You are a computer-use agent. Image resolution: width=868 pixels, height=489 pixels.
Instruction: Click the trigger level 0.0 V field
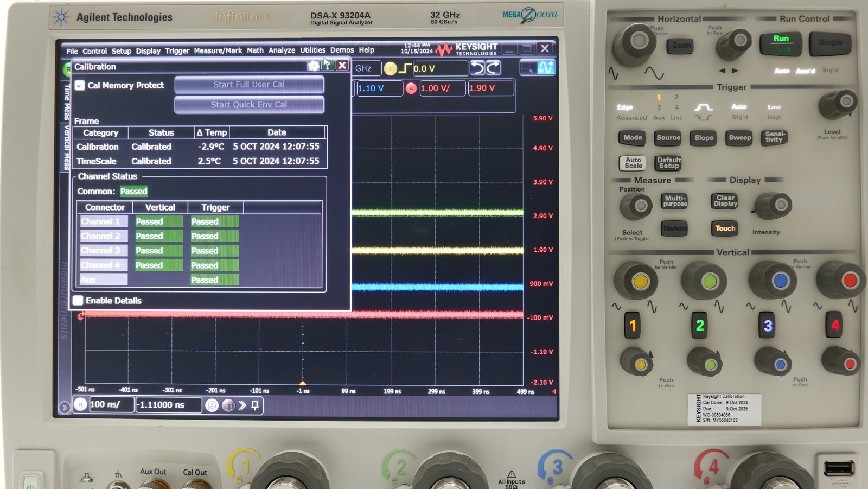pyautogui.click(x=441, y=68)
